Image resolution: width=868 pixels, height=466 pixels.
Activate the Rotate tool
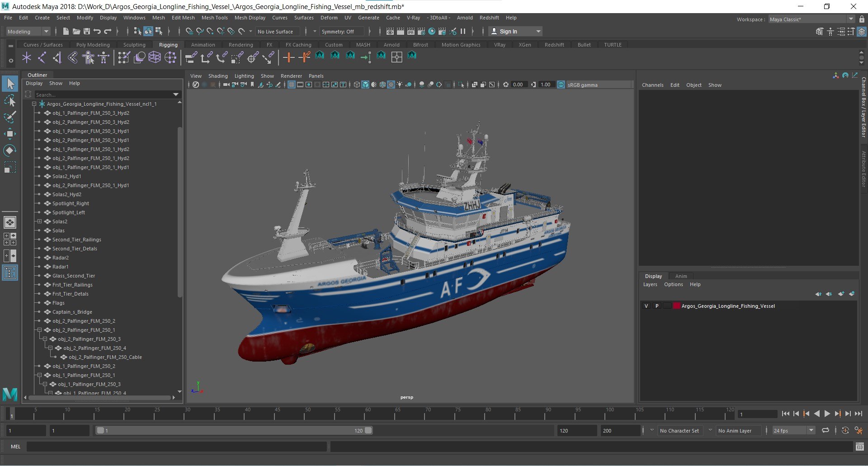(10, 151)
